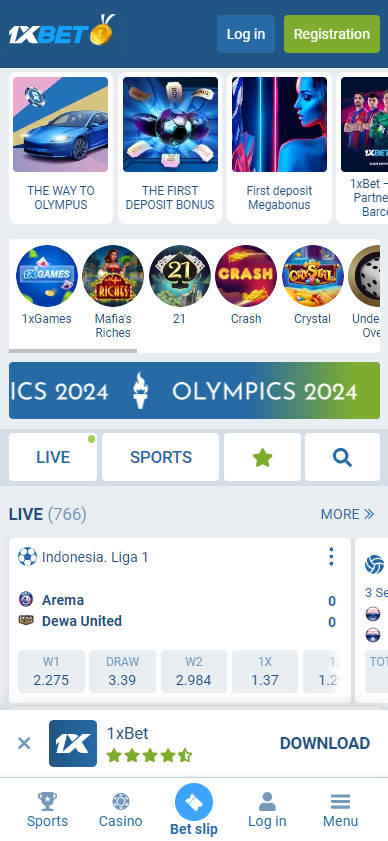
Task: Click the top Log in button
Action: coord(246,34)
